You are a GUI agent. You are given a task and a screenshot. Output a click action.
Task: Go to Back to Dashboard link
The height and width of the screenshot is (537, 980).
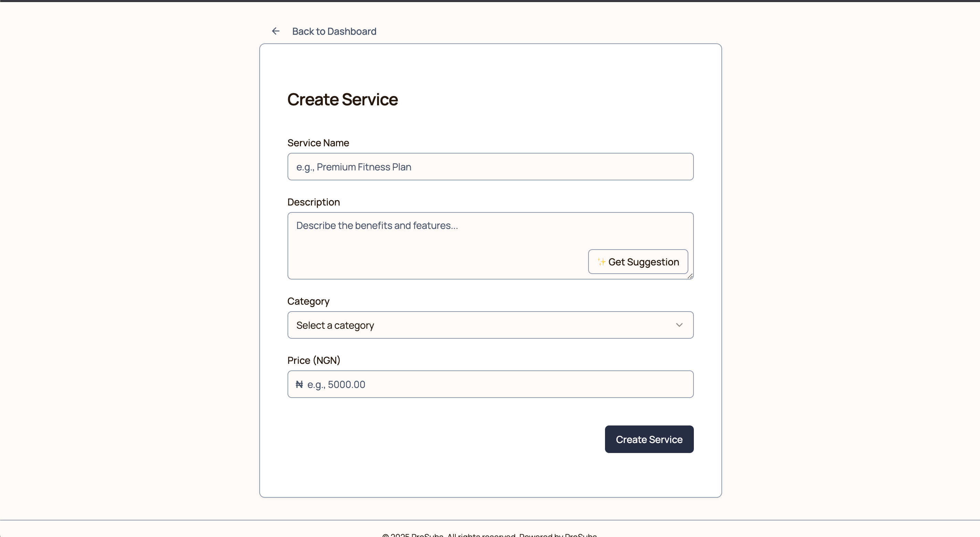[334, 31]
